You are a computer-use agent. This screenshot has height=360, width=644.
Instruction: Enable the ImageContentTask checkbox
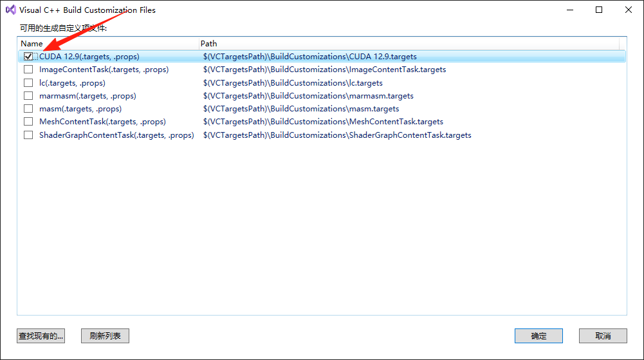28,70
